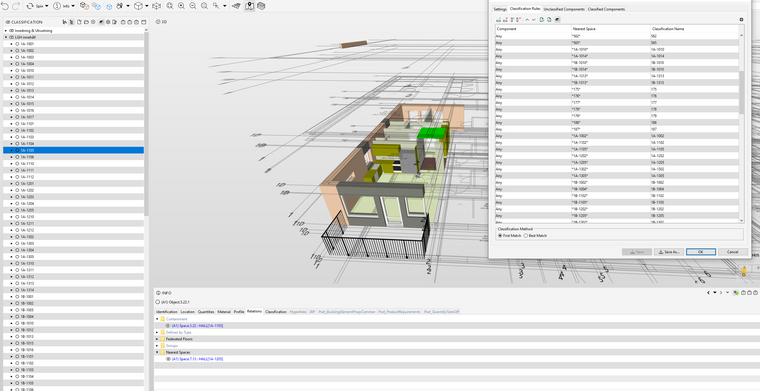This screenshot has width=760, height=391.
Task: Click the section plane icon in toolbar
Action: pyautogui.click(x=236, y=6)
